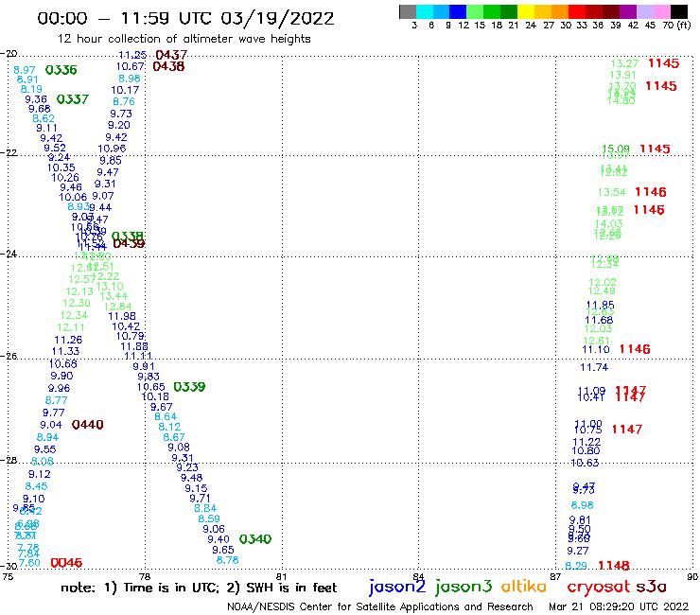This screenshot has height=615, width=700.
Task: Click the cryosat satellite legend label
Action: 598,587
